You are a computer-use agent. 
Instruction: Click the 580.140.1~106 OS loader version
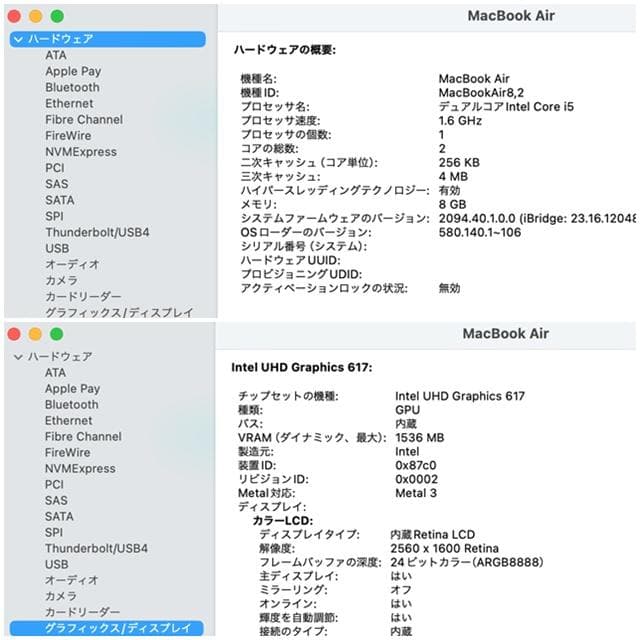(480, 232)
